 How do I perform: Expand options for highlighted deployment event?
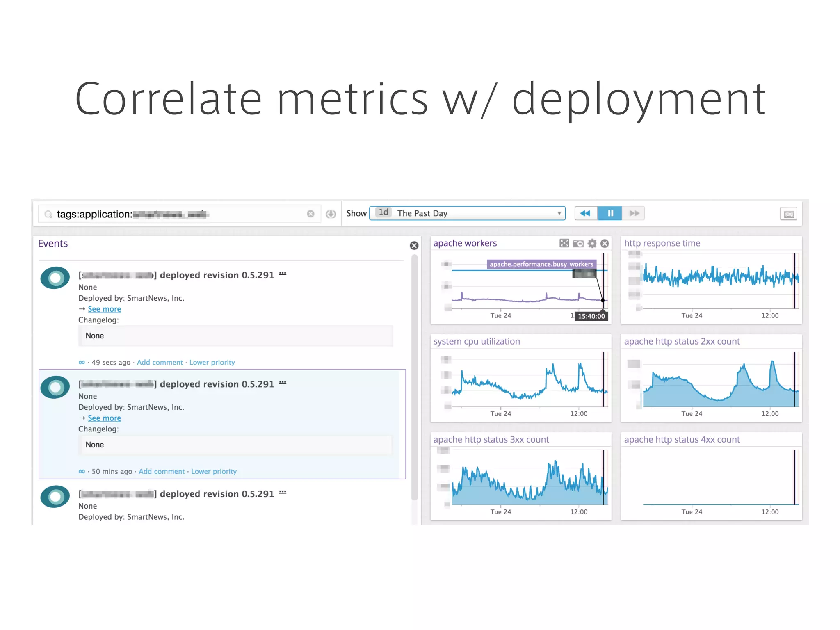click(283, 383)
